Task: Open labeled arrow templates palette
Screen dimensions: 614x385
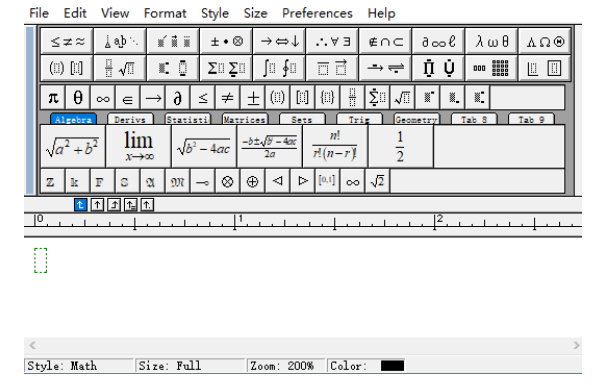Action: tap(385, 68)
